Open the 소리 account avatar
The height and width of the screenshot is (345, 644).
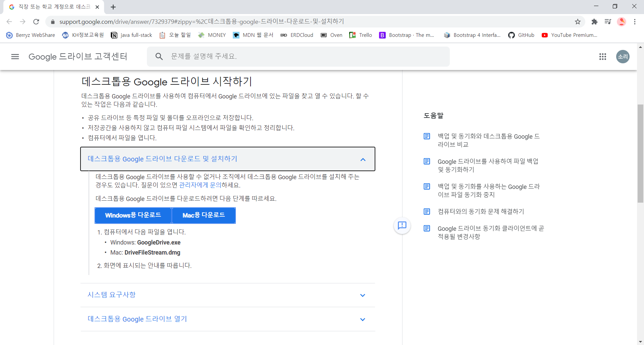pos(623,57)
